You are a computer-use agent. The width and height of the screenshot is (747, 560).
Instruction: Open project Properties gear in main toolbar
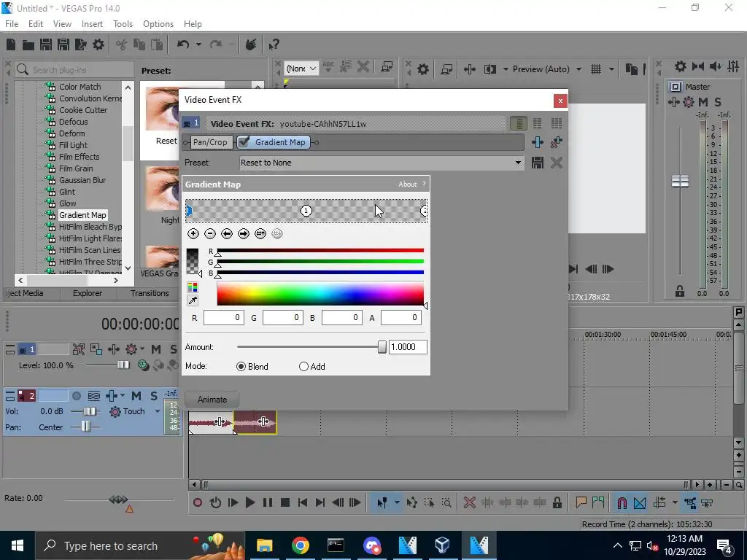click(98, 44)
